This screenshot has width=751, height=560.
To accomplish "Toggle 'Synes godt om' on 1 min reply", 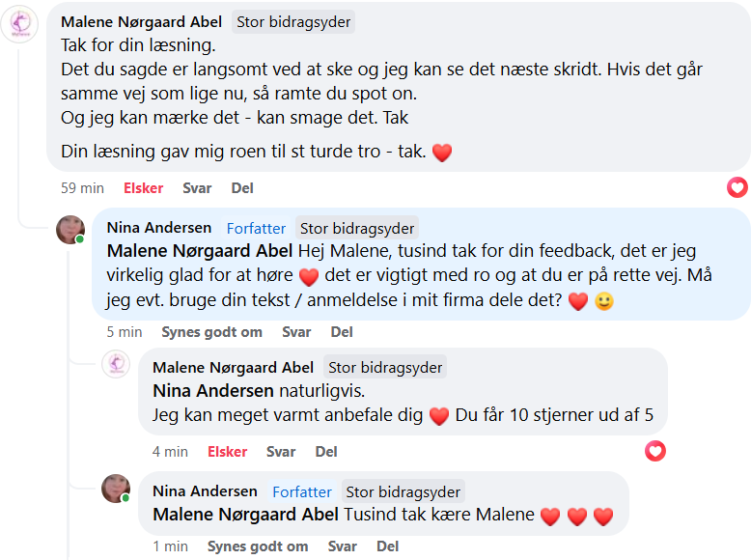I will (258, 546).
